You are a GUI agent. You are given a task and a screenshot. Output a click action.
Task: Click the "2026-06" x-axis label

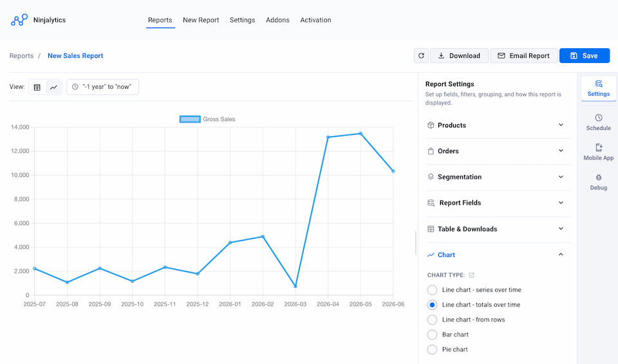(x=393, y=304)
